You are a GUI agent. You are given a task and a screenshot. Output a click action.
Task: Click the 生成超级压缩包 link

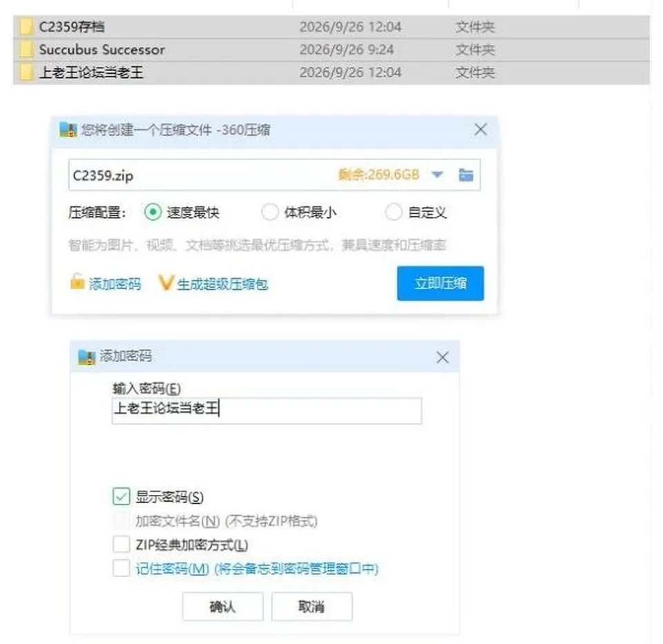click(222, 284)
